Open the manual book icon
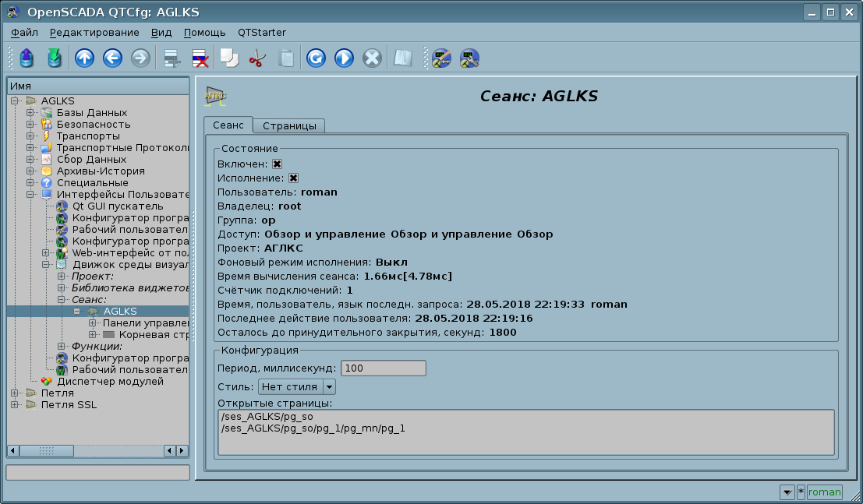 coord(403,58)
